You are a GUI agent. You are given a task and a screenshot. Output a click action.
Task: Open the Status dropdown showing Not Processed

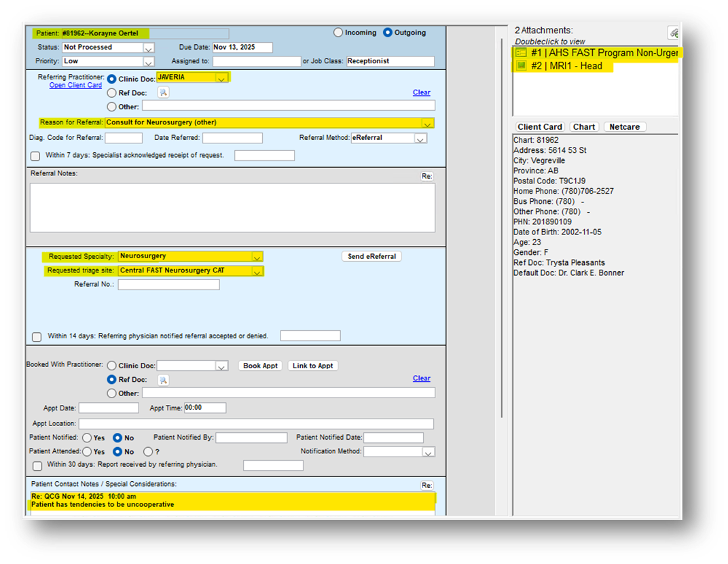[149, 48]
